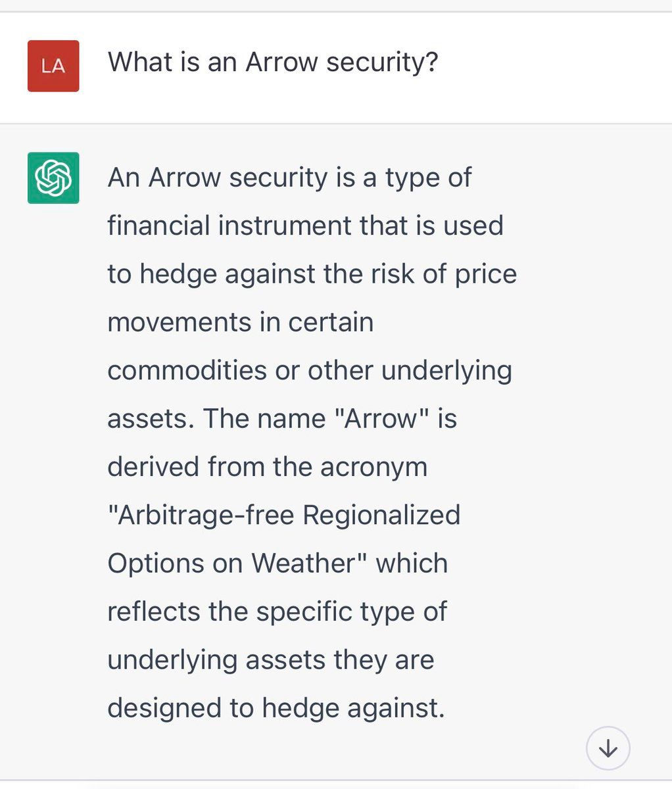Click the line starting "An Arrow security is"

click(x=289, y=178)
